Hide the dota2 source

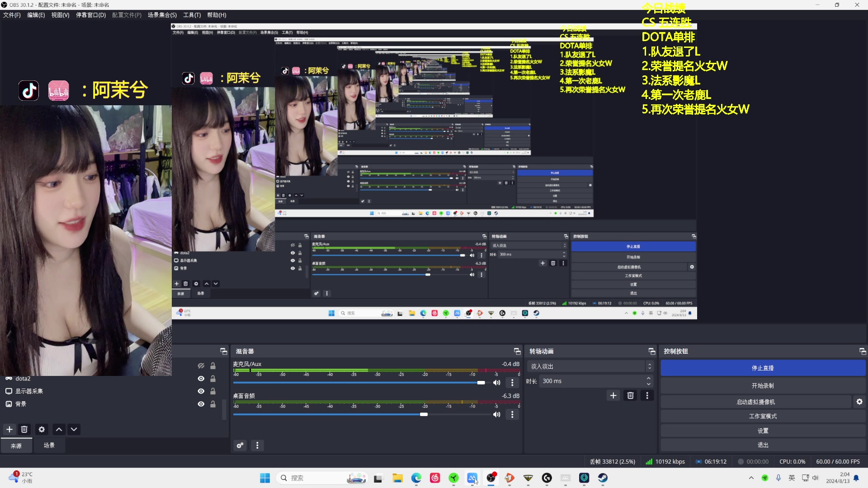(201, 379)
